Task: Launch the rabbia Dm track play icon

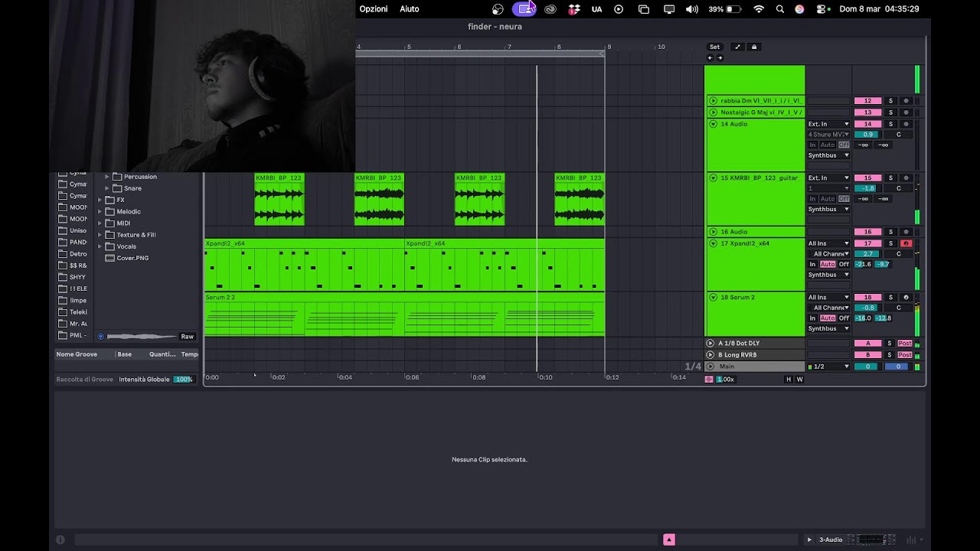Action: coord(713,101)
